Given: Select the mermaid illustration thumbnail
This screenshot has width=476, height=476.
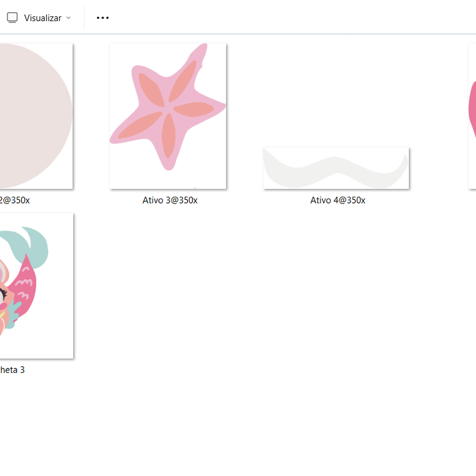Looking at the screenshot, I should [36, 285].
